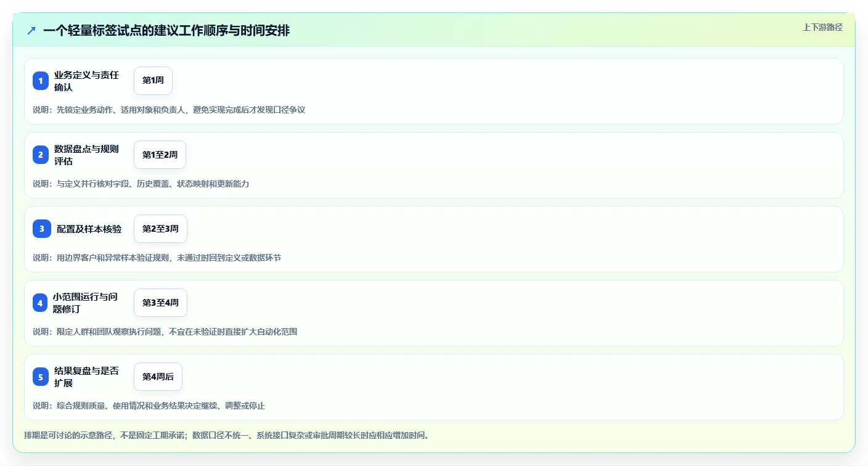Click the 上下游路径 label in header
This screenshot has height=466, width=868.
pyautogui.click(x=822, y=27)
